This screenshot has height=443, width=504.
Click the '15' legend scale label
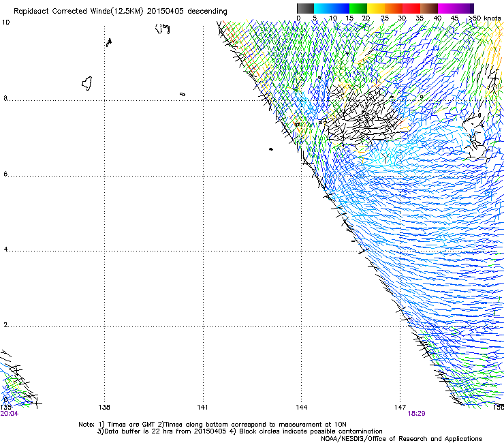coord(349,18)
